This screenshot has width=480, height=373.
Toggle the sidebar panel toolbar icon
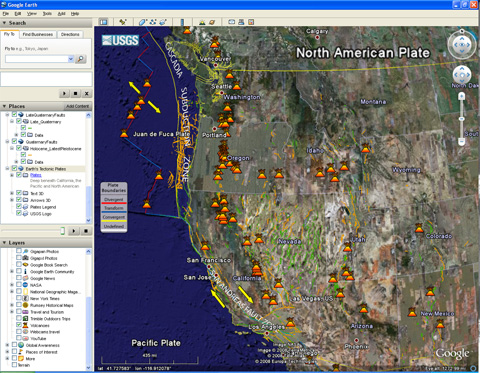[x=103, y=22]
